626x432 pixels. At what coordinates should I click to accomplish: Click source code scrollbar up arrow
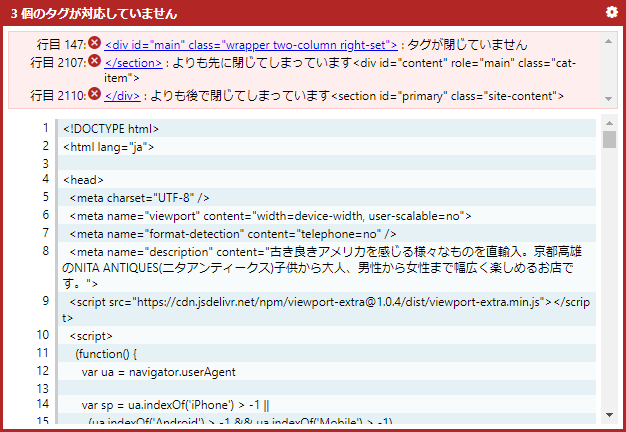609,123
